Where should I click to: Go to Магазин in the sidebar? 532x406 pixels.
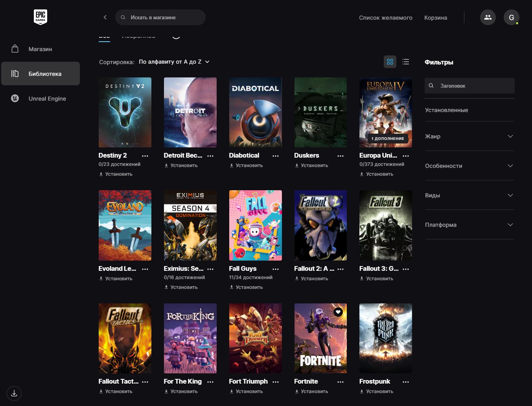click(40, 49)
